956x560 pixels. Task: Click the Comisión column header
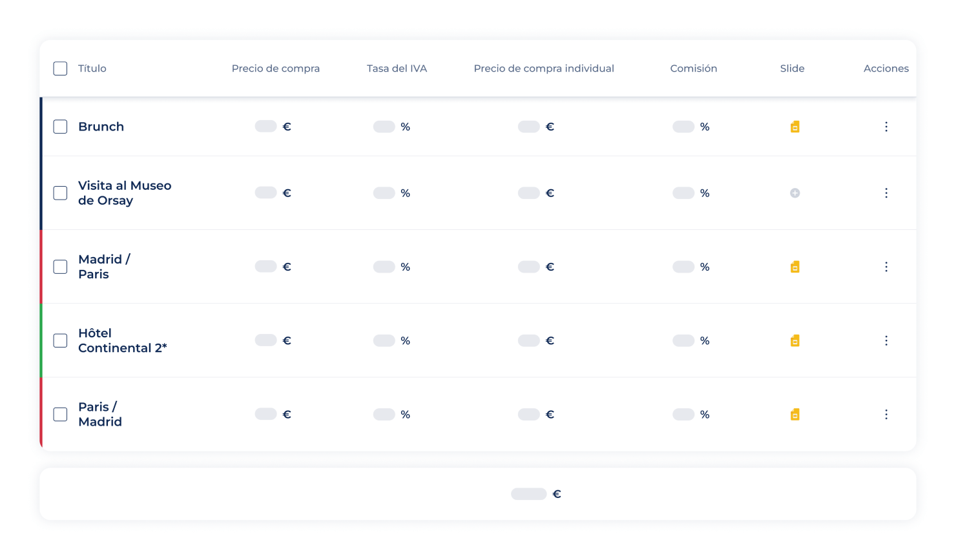click(x=694, y=68)
